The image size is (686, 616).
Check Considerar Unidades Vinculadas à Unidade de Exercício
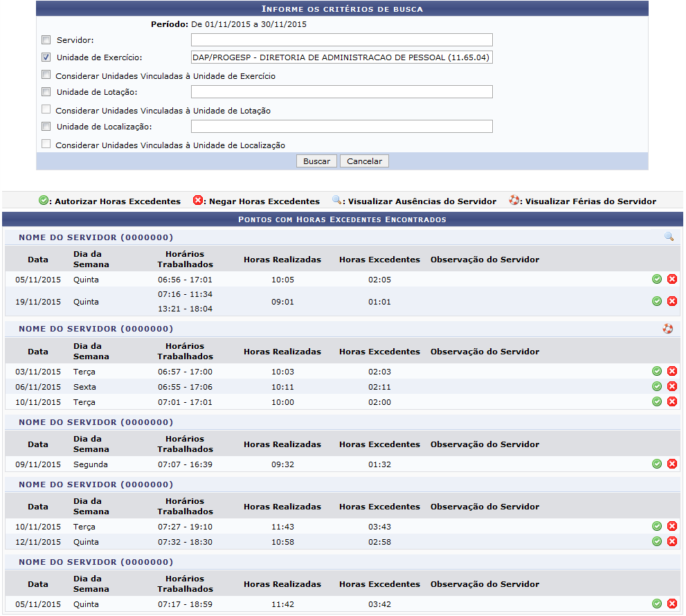[x=46, y=75]
